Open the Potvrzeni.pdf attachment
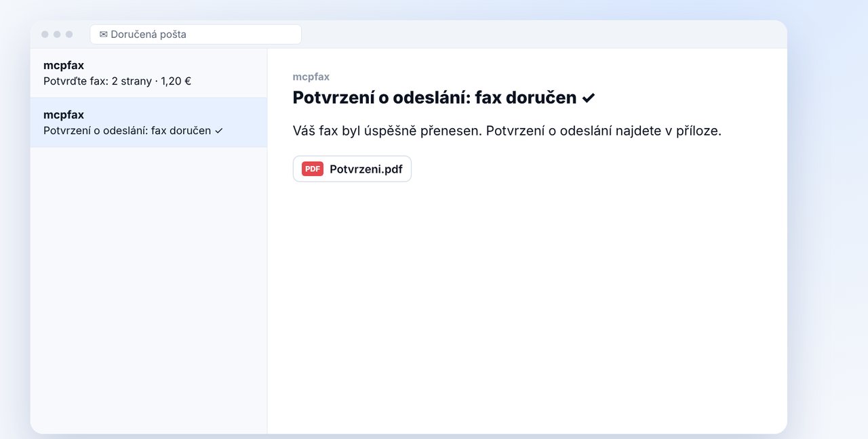The image size is (868, 439). [352, 169]
